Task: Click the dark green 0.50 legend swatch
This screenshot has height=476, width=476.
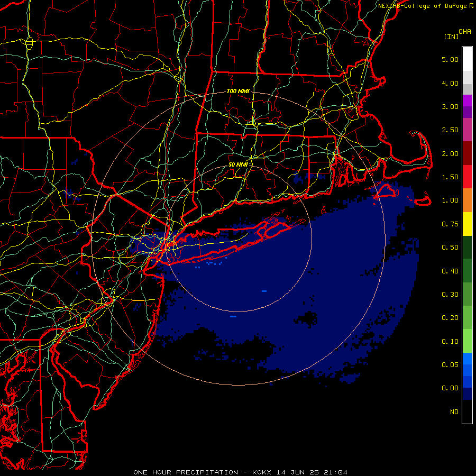Action: click(467, 247)
